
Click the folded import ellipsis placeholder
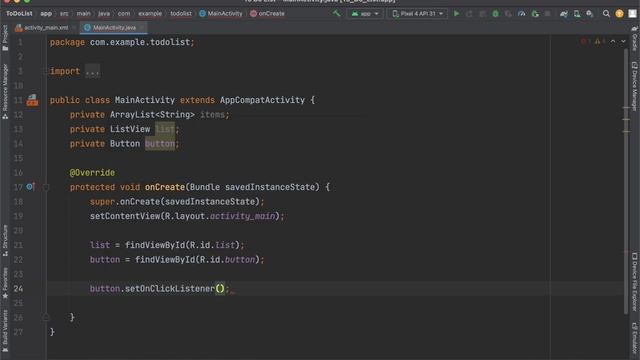pos(92,71)
